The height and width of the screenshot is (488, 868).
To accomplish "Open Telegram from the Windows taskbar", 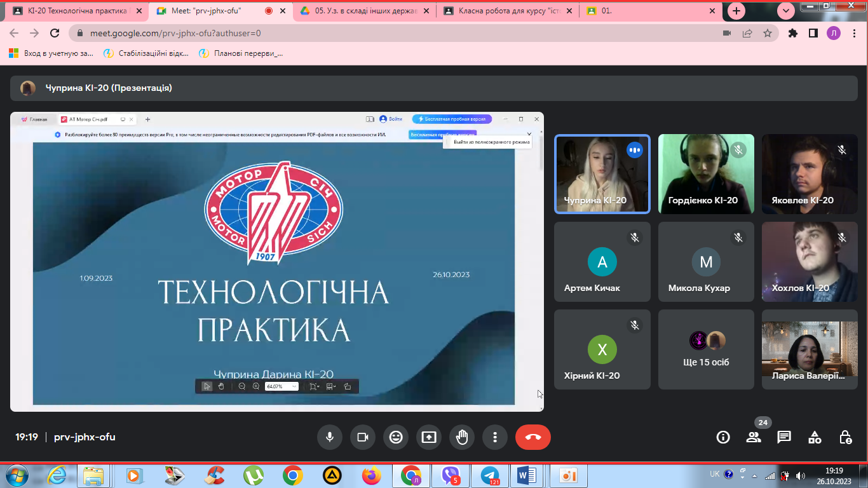I will click(x=489, y=475).
